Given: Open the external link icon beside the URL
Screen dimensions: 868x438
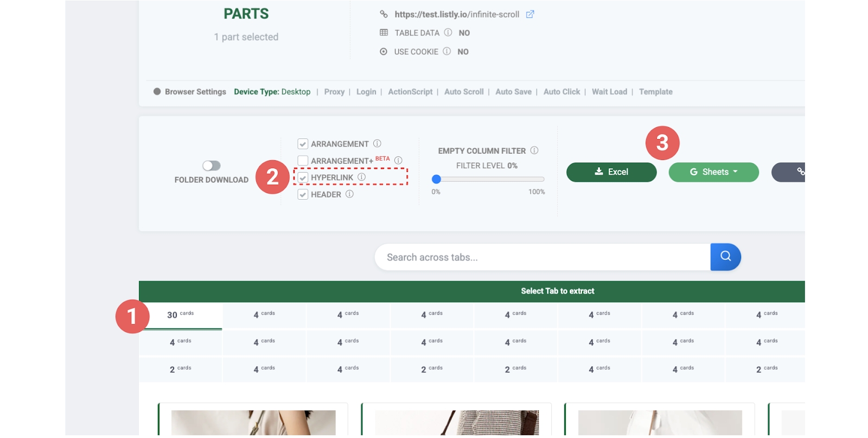Looking at the screenshot, I should coord(530,15).
